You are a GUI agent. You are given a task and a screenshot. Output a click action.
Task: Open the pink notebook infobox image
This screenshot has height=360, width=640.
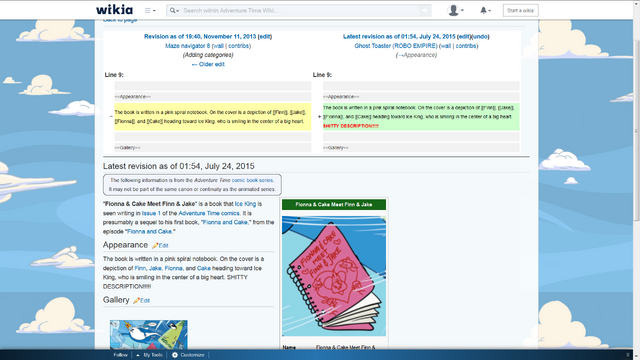(334, 276)
